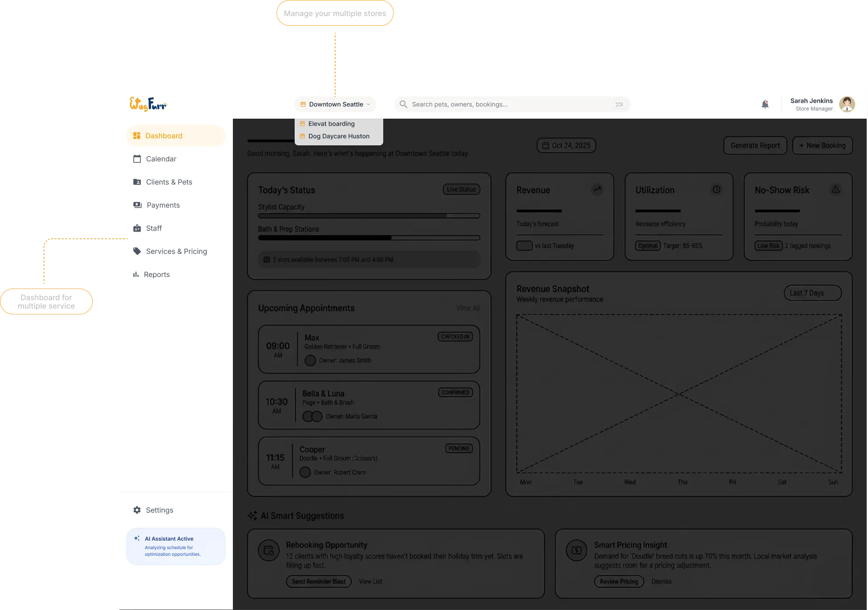
Task: Click the Calendar sidebar icon
Action: click(137, 159)
